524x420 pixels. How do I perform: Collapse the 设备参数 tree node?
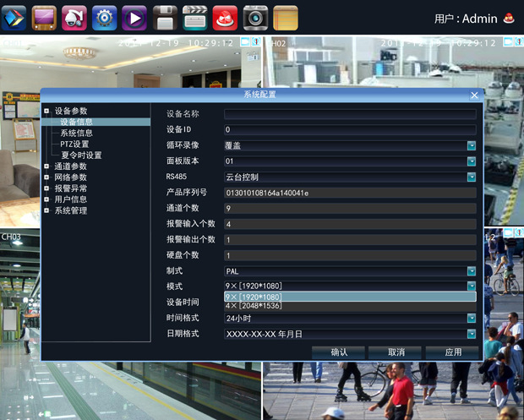46,111
